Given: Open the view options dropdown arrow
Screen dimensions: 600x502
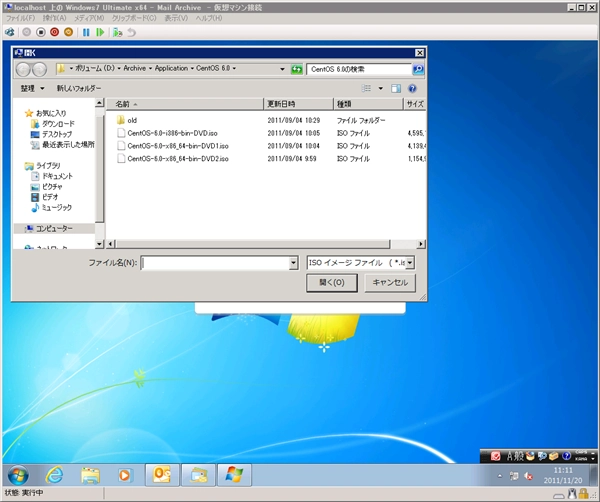Looking at the screenshot, I should pyautogui.click(x=380, y=88).
